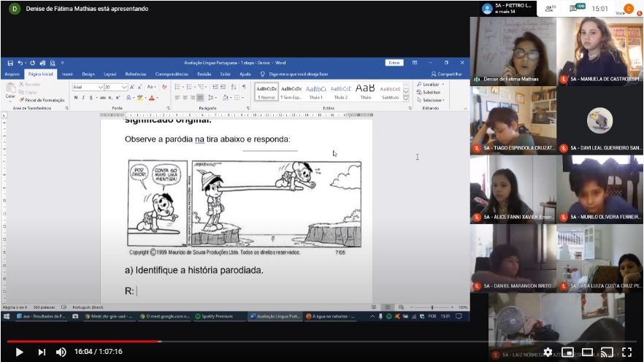Viewport: 644px width, 362px height.
Task: Open the Referências tab
Action: point(136,74)
